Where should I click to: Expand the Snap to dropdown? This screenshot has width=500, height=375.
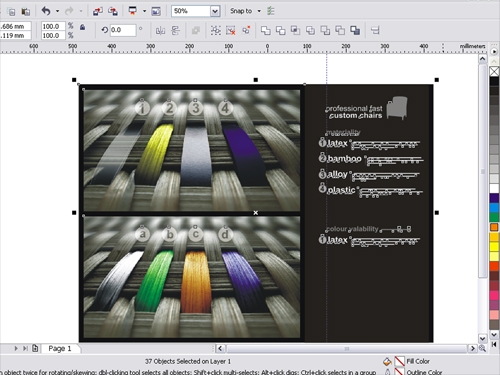259,11
